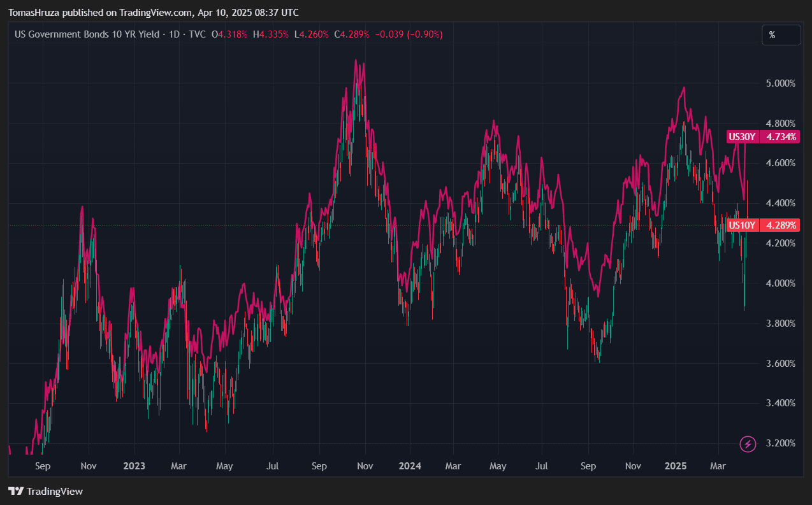The image size is (812, 505).
Task: Click the 1D interval in chart legend
Action: (x=174, y=34)
